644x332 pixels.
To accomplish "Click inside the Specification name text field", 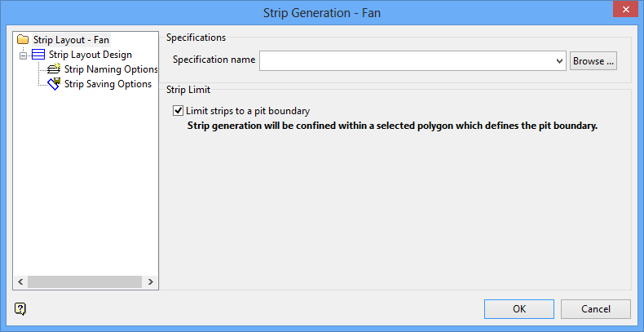I will coord(406,60).
